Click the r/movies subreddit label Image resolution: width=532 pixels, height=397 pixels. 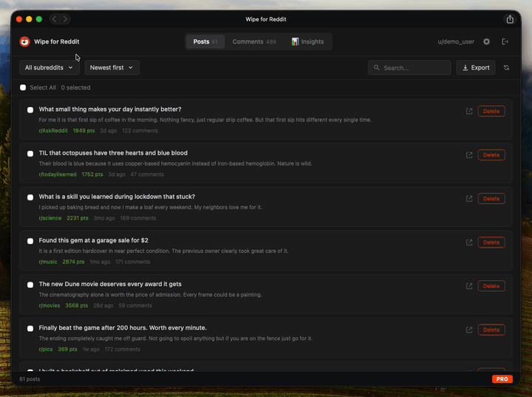point(50,305)
